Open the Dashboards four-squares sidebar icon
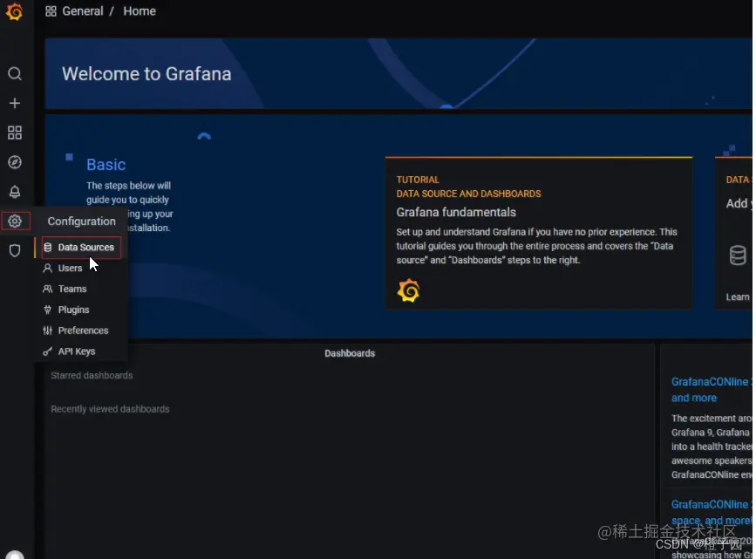 (x=15, y=133)
